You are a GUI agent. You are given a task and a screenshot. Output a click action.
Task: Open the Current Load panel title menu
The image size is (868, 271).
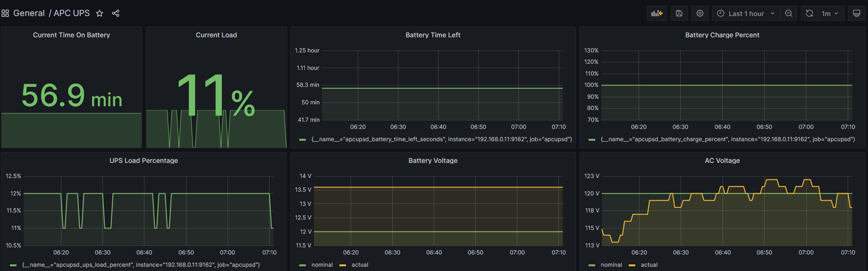coord(216,35)
